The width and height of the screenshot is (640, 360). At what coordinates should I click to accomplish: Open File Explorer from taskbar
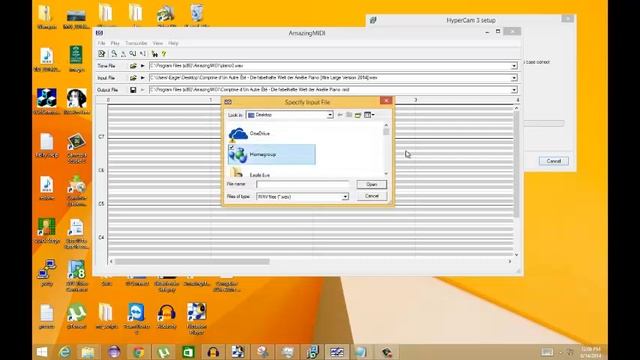click(x=88, y=352)
